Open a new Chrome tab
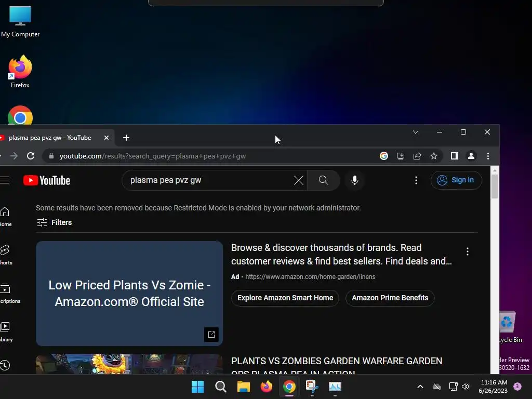Image resolution: width=532 pixels, height=399 pixels. [x=126, y=138]
